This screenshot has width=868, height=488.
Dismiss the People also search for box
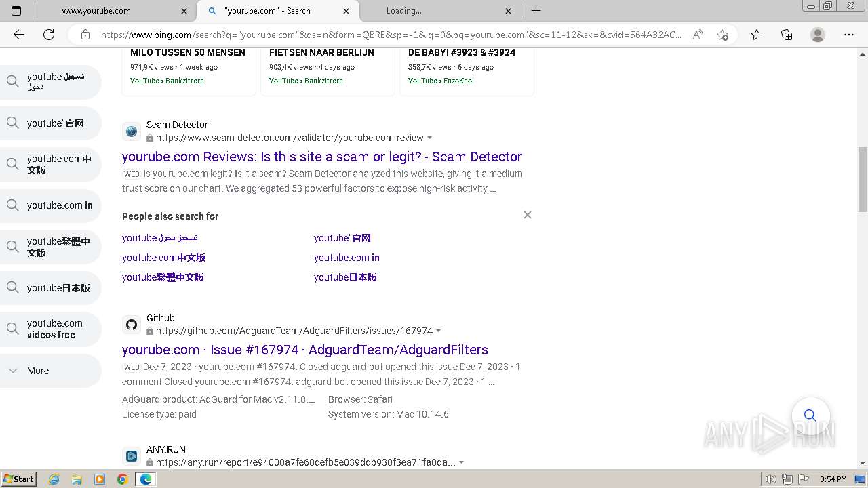point(528,215)
